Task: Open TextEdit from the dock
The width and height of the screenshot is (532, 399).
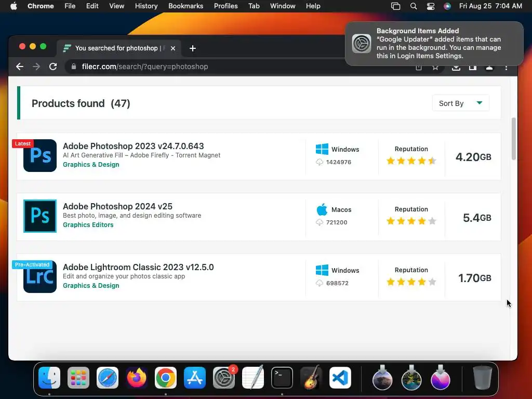Action: click(x=253, y=378)
